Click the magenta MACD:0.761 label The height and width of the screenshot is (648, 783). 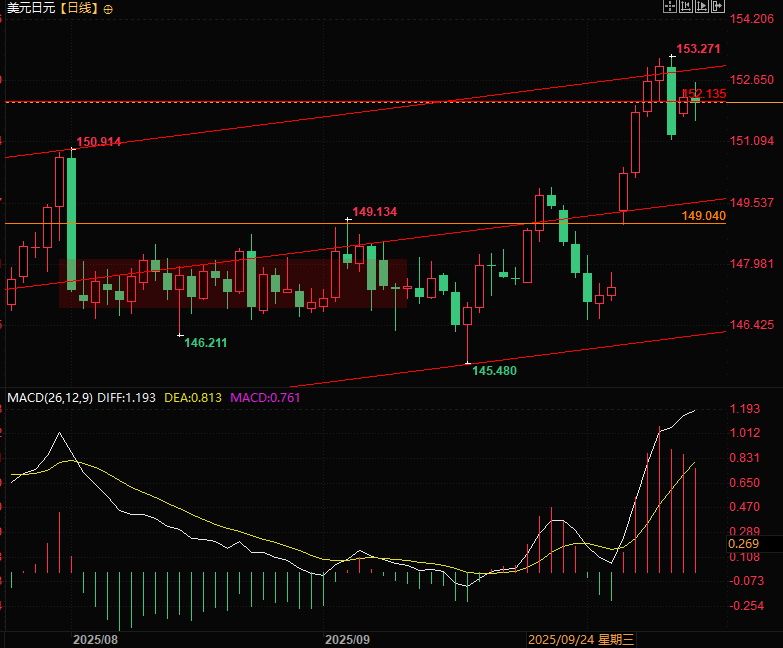click(265, 397)
